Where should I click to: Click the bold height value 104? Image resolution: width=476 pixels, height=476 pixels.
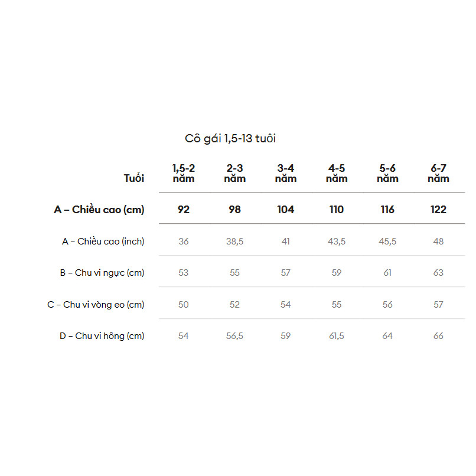pyautogui.click(x=286, y=210)
